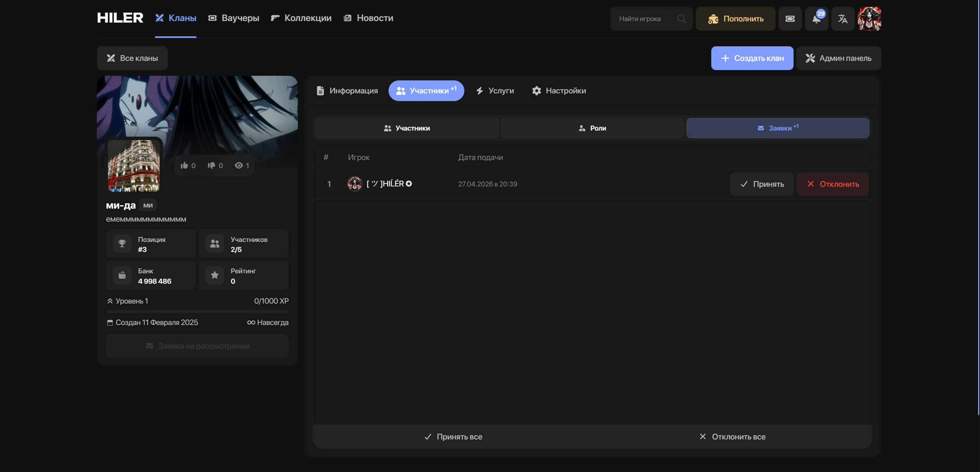Click the eye views counter icon
The image size is (980, 472).
(x=238, y=165)
